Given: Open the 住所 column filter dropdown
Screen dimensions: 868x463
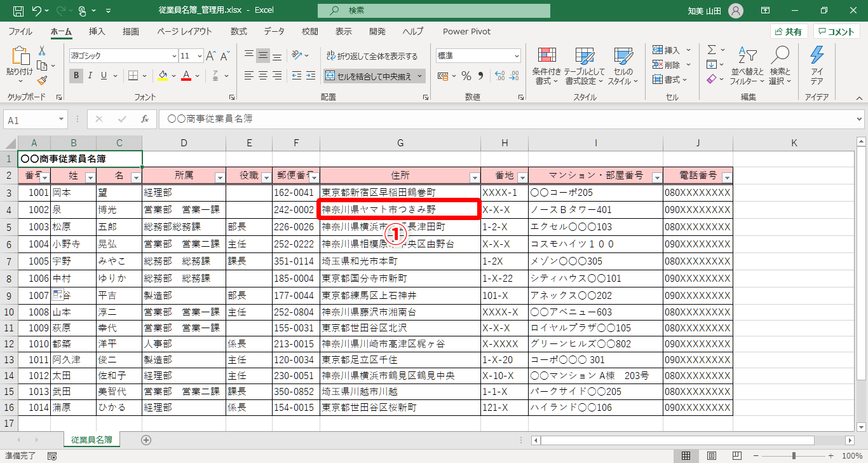Looking at the screenshot, I should coord(475,177).
